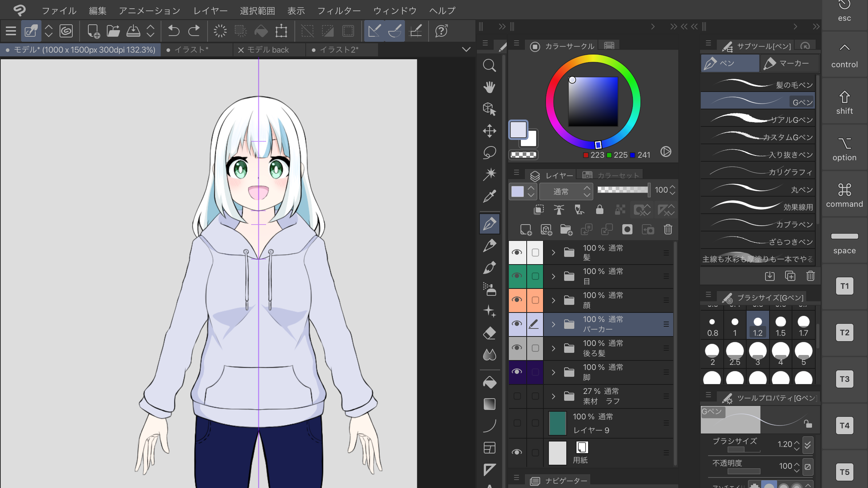Hide the 脚 layer folder
868x488 pixels.
point(517,372)
